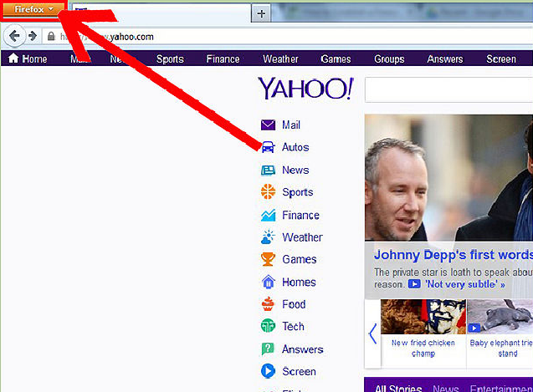This screenshot has height=392, width=533.
Task: Open Weather in the purple navigation bar
Action: point(280,59)
